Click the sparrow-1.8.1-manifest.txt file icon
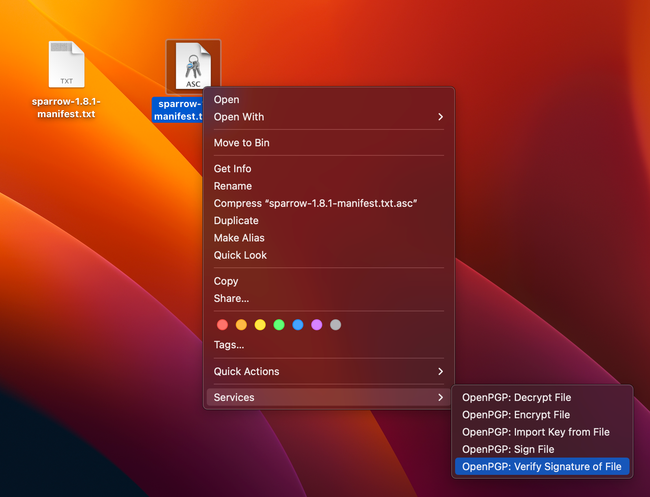 pyautogui.click(x=67, y=65)
